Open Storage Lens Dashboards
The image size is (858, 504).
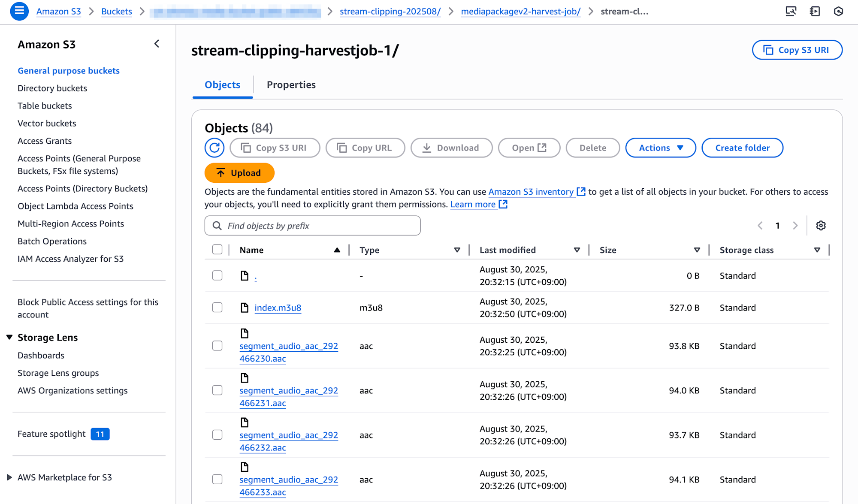41,356
